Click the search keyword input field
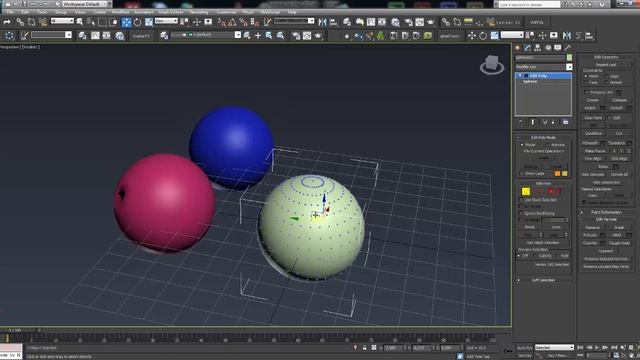Viewport: 640px width, 360px height. pos(529,4)
